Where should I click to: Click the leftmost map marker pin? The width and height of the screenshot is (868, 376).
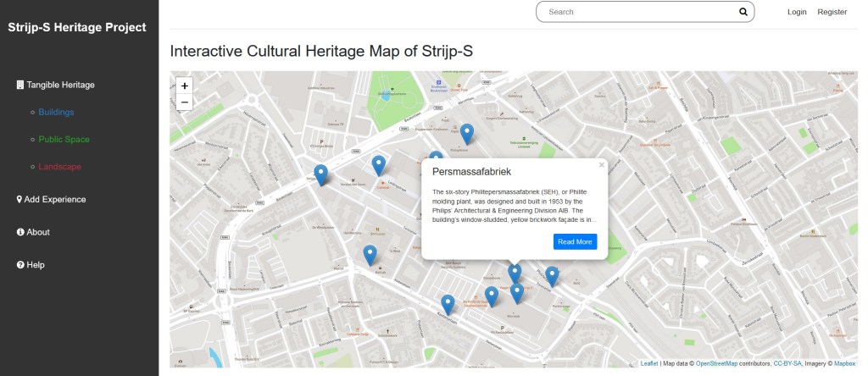(321, 174)
